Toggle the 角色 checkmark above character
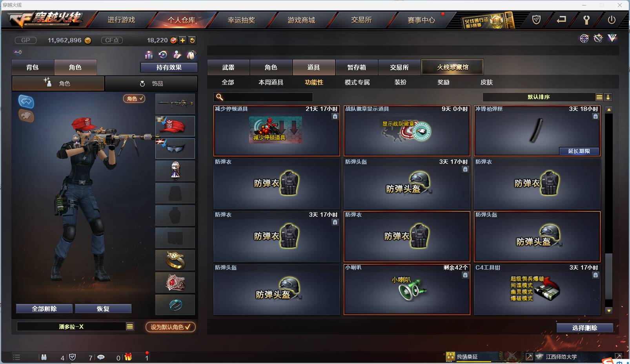Viewport: 630px width, 364px height. pos(134,99)
